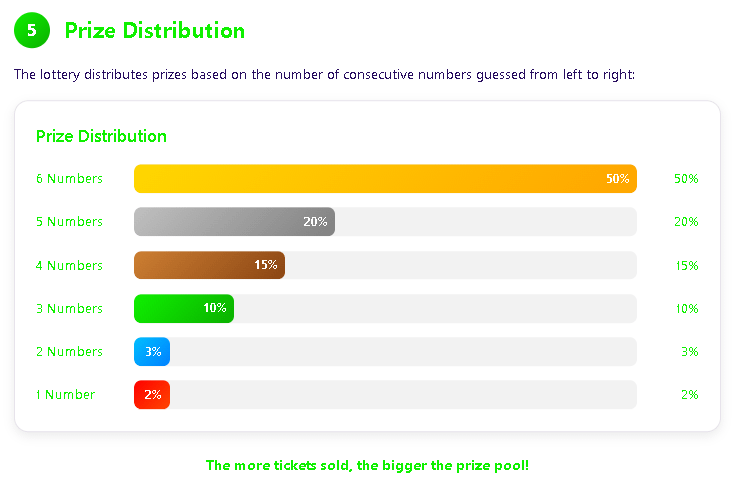Click the silver 20% progress bar

point(234,222)
